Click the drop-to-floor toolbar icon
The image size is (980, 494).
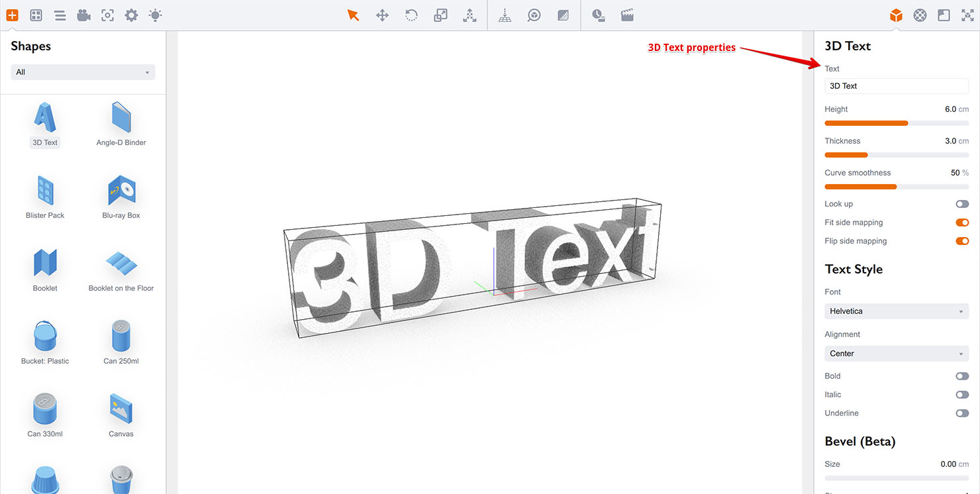tap(505, 15)
